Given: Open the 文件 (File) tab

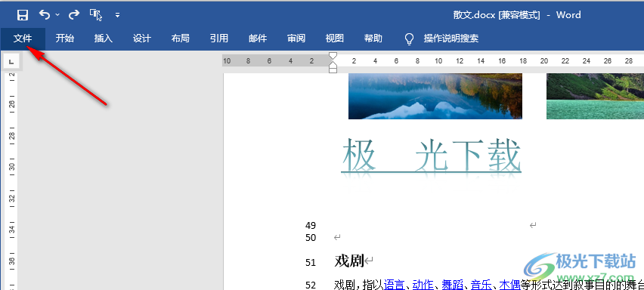Looking at the screenshot, I should [23, 39].
